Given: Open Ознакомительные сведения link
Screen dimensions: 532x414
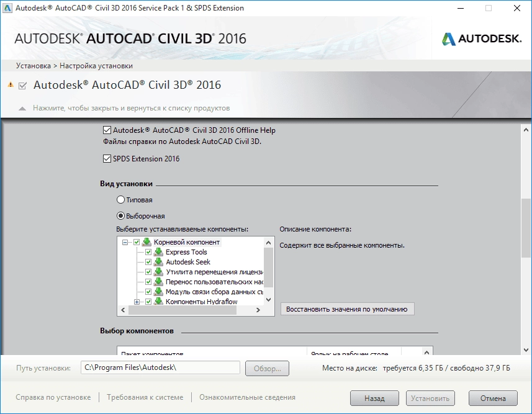Looking at the screenshot, I should (247, 397).
